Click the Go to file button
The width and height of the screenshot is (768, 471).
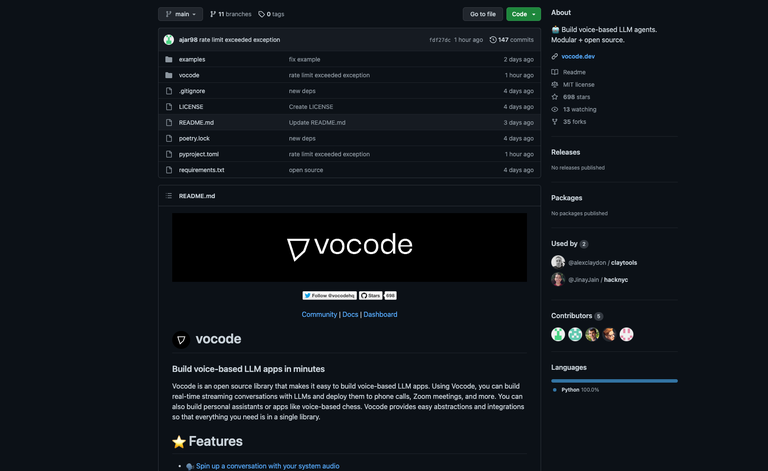(482, 14)
